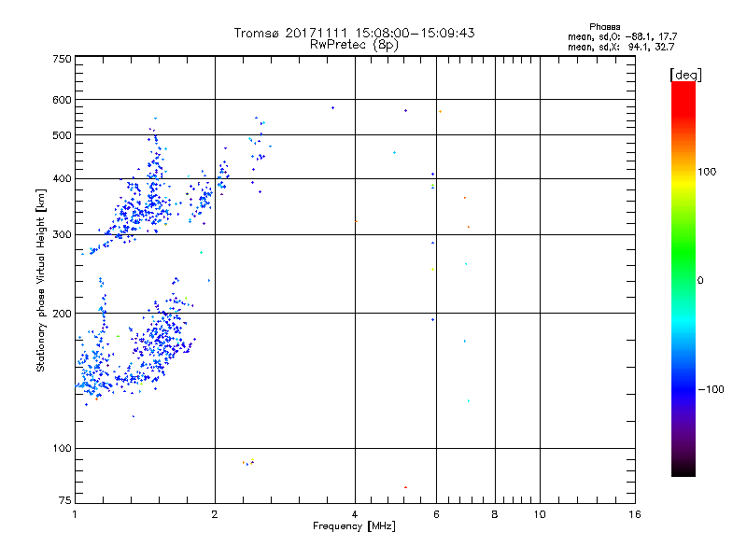The height and width of the screenshot is (560, 747).
Task: Click the '0' tick label on colorbar
Action: point(701,280)
